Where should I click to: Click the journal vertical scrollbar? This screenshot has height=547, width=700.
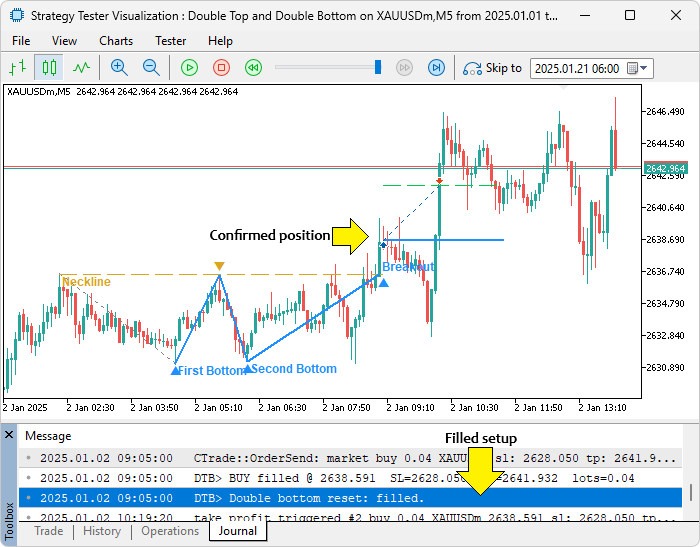coord(691,493)
